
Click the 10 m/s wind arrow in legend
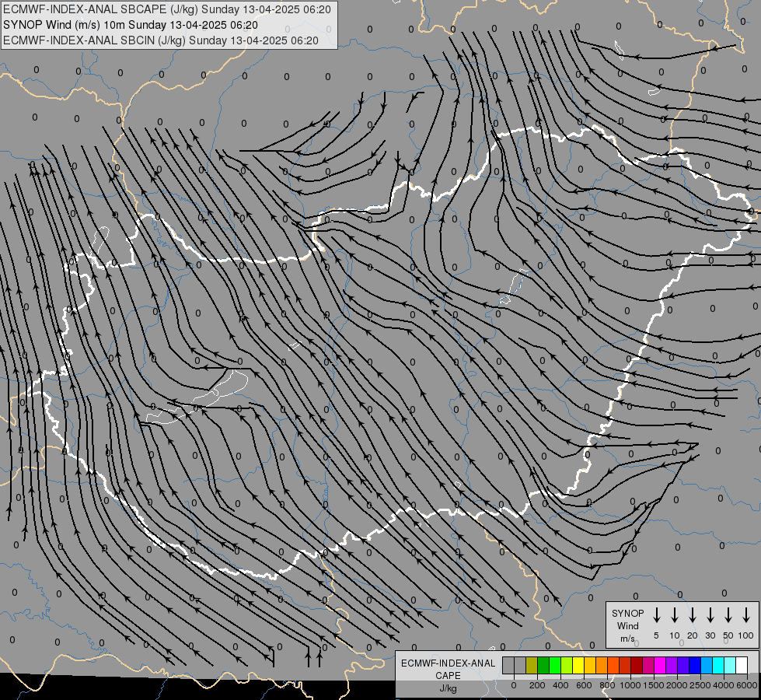pyautogui.click(x=674, y=615)
